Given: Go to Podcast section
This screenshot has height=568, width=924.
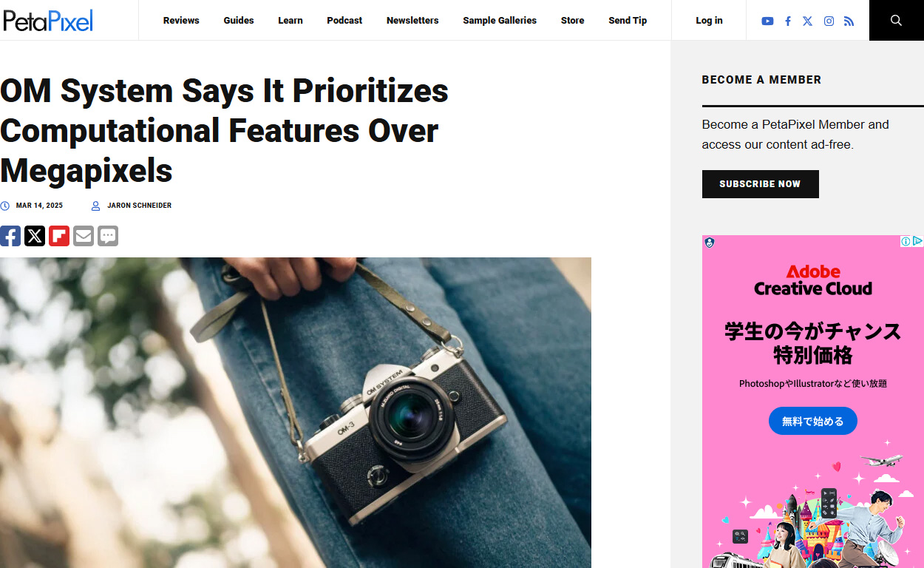Looking at the screenshot, I should (344, 21).
